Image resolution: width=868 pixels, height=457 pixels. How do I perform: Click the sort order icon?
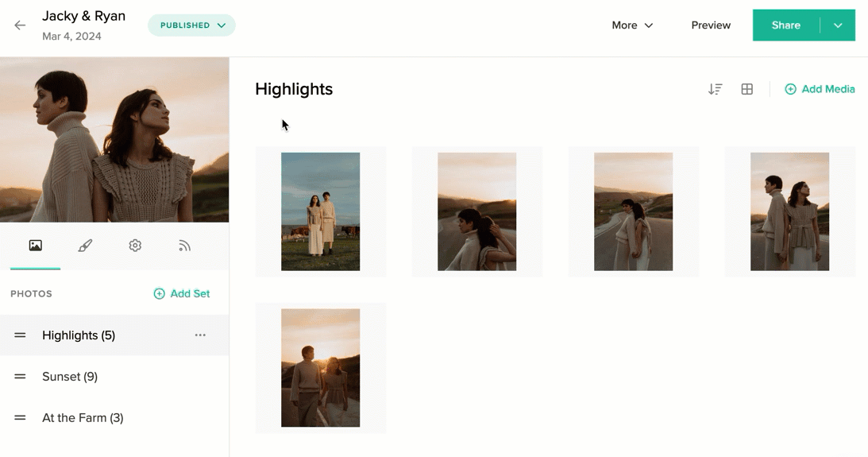(x=715, y=90)
